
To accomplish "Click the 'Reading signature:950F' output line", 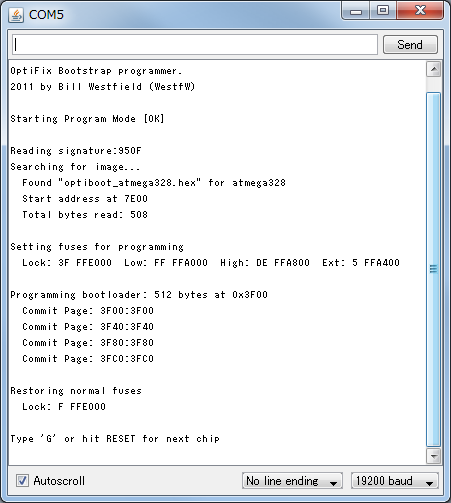I will pos(76,151).
